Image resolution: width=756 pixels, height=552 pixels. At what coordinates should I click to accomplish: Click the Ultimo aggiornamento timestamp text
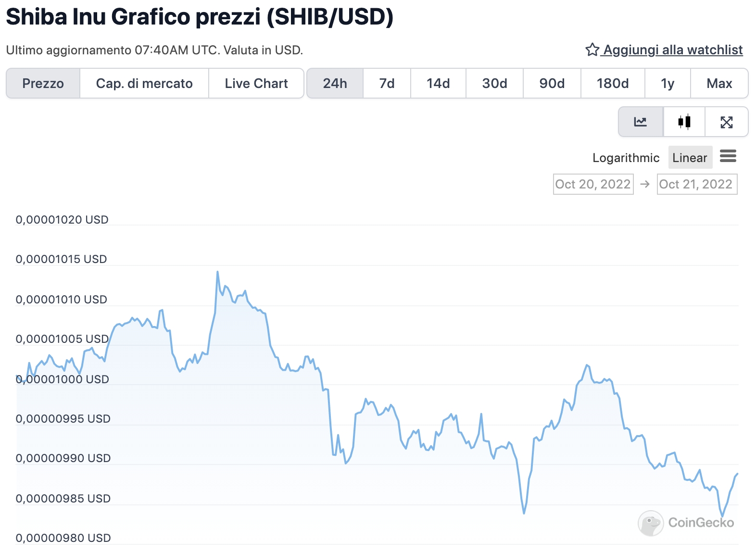click(154, 50)
